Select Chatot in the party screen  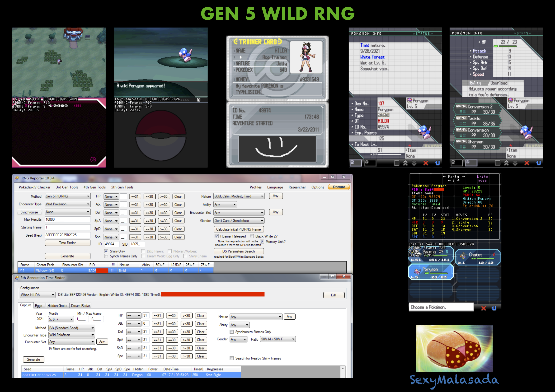tap(477, 257)
